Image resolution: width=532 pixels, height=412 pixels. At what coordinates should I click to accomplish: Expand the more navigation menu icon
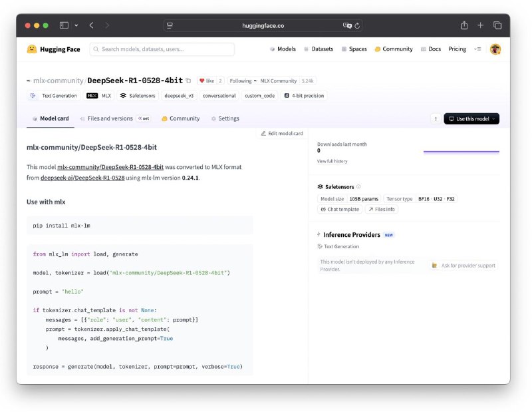[x=477, y=49]
